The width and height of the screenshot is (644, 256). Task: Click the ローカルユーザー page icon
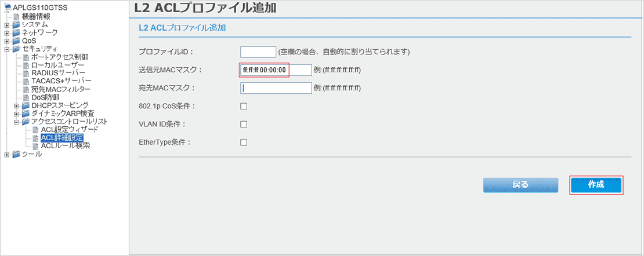tap(26, 65)
